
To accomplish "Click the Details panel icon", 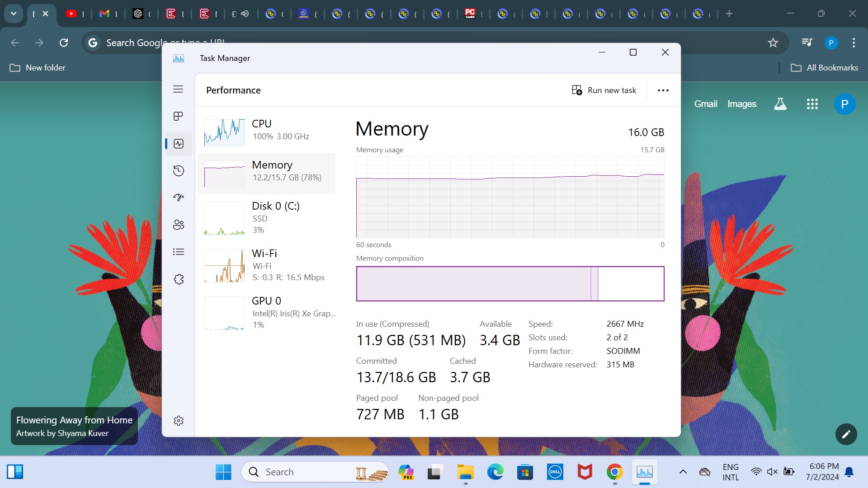I will click(x=178, y=252).
